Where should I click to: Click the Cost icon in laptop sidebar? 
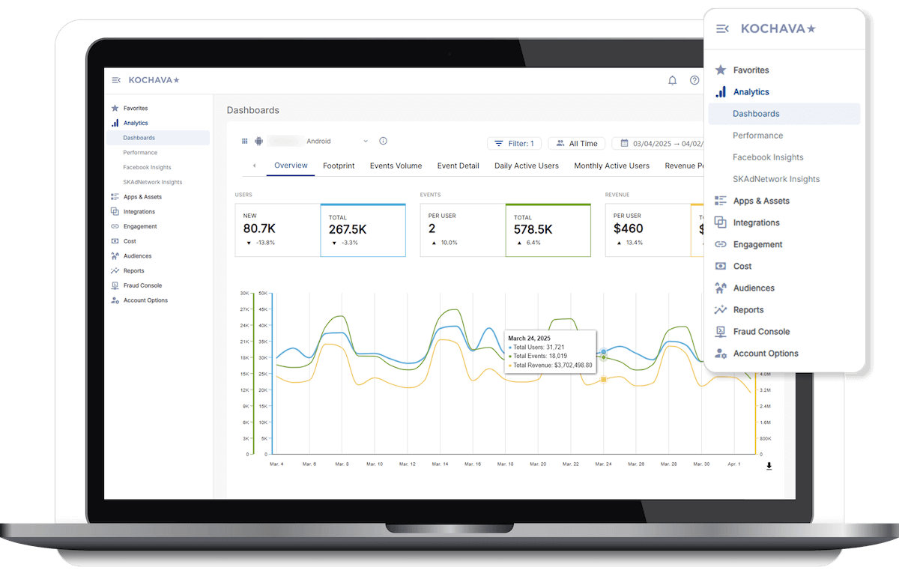point(115,241)
